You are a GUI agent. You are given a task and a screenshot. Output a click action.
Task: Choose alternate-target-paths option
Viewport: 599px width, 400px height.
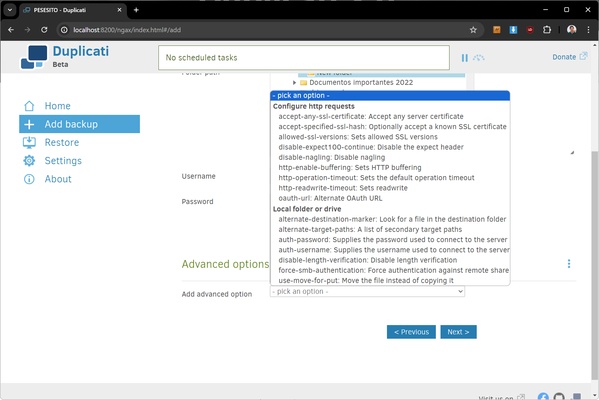click(370, 230)
